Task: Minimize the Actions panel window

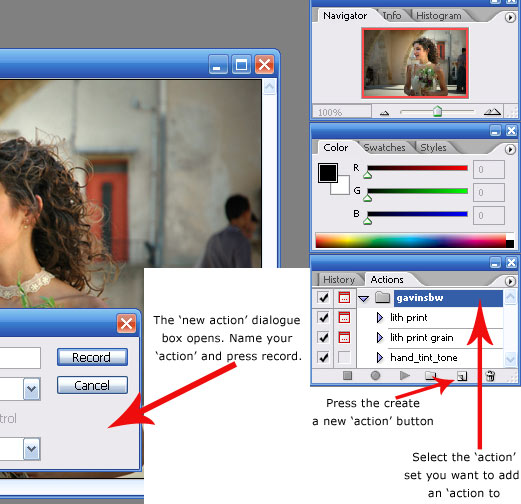Action: 495,263
